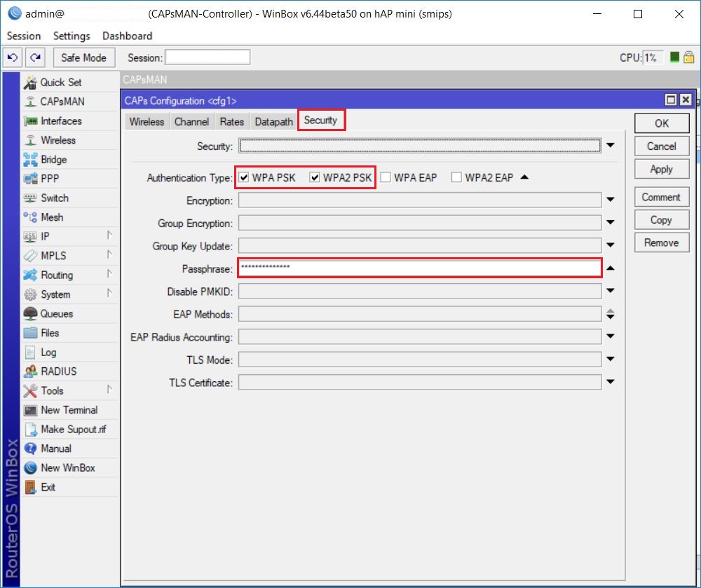Screen dimensions: 701x588
Task: Open Mesh in the sidebar
Action: (x=70, y=217)
